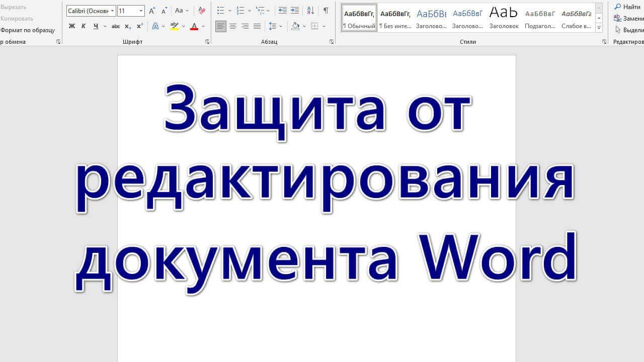
Task: Click the Копировать command
Action: [x=17, y=19]
